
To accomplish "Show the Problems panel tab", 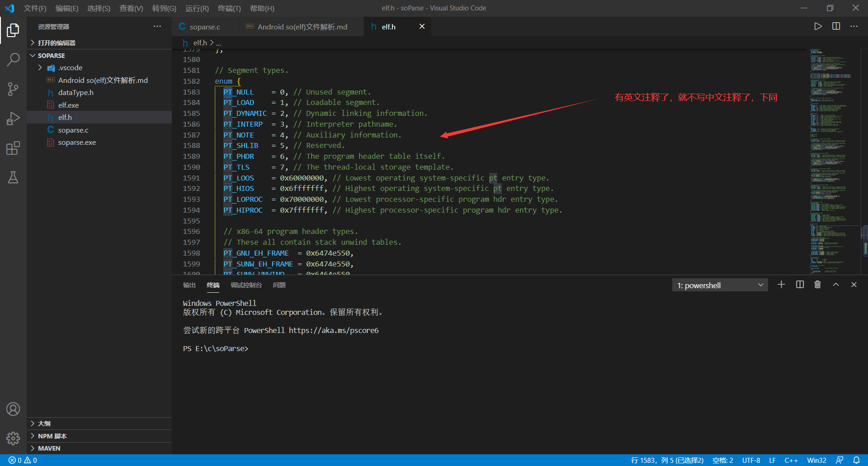I will coord(279,285).
